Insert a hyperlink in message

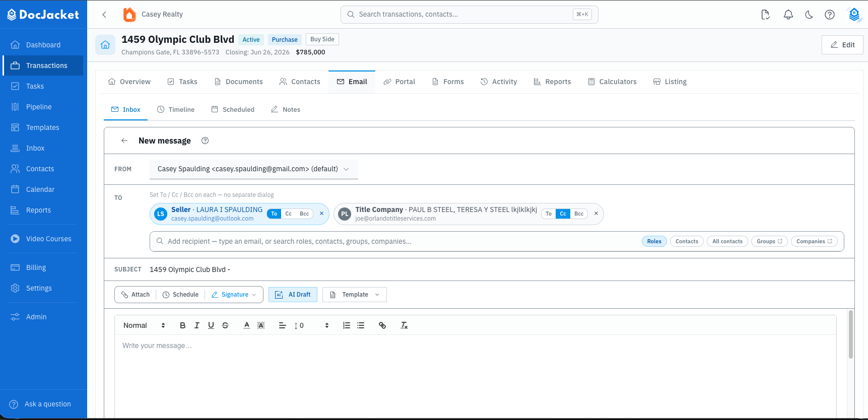coord(382,325)
